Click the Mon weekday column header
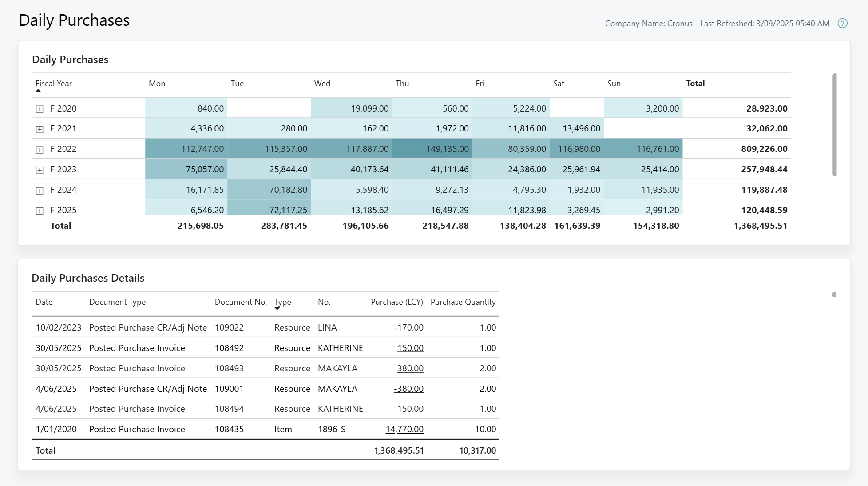Screen dimensions: 868x486 pyautogui.click(x=156, y=84)
